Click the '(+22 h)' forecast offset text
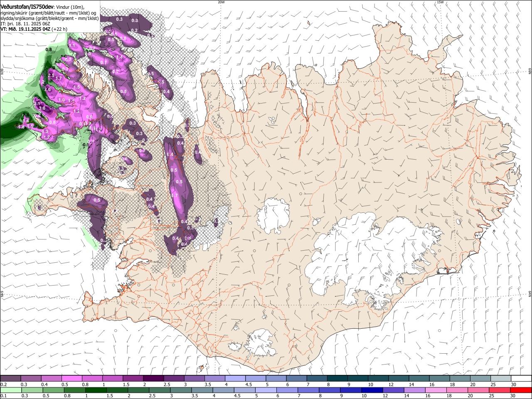This screenshot has width=532, height=399. pos(59,29)
